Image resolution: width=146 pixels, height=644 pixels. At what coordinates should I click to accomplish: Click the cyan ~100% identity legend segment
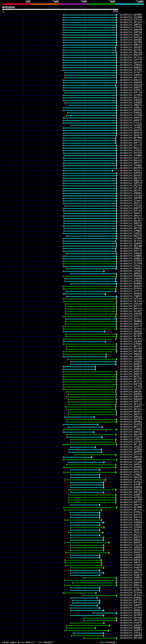(x=130, y=4)
